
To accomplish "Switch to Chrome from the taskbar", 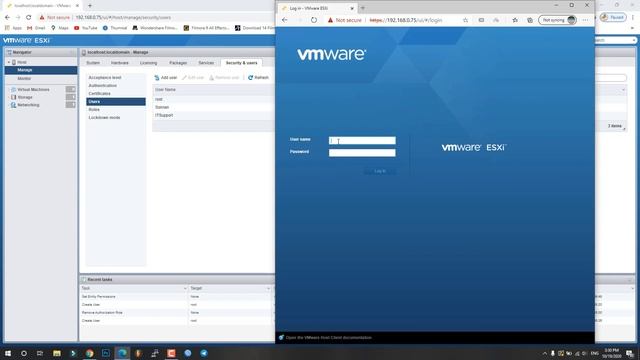I will (x=89, y=353).
